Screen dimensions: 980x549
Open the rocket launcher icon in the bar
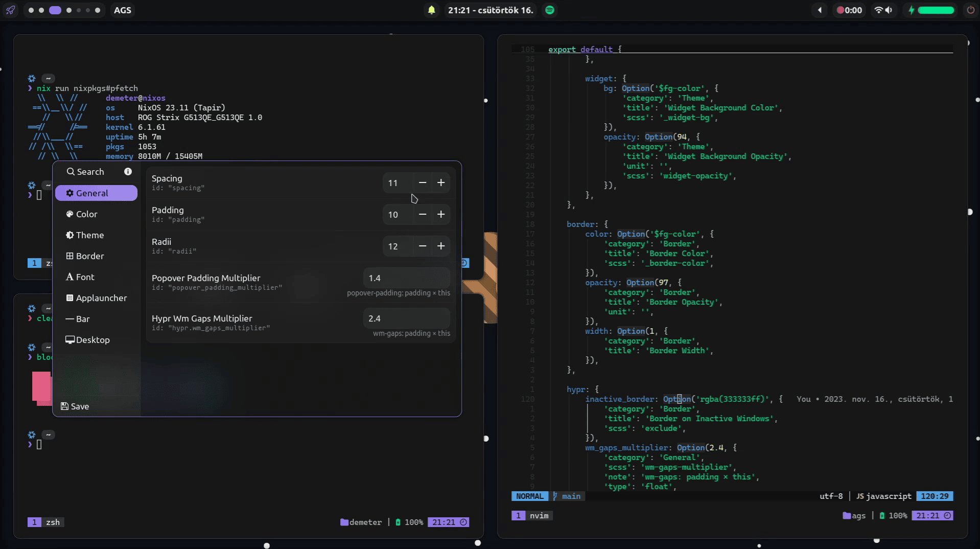[10, 10]
